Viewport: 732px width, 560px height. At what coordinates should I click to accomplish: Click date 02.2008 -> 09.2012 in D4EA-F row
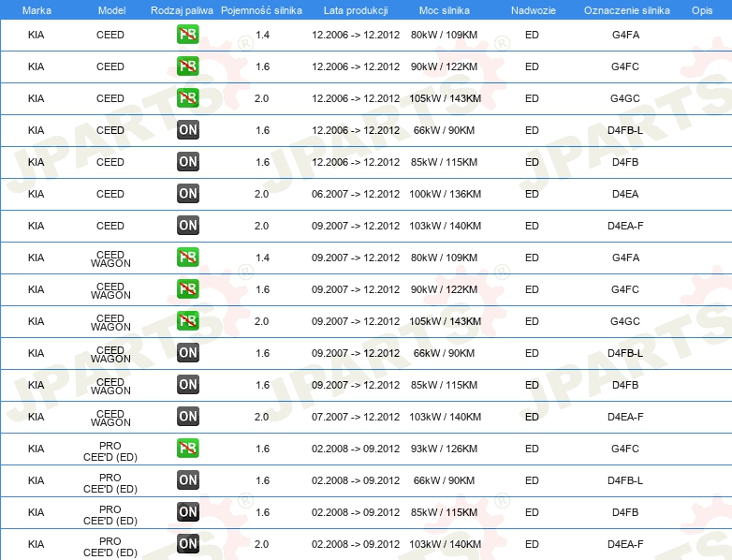click(356, 544)
